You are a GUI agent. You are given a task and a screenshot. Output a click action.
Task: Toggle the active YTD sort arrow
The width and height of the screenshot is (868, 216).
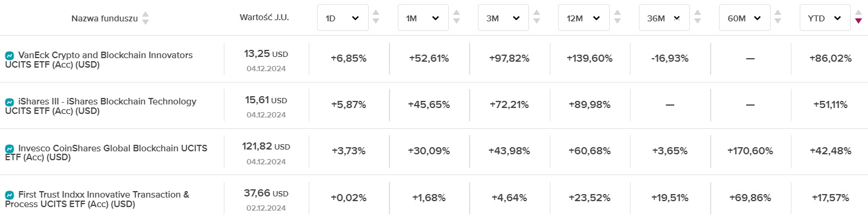pos(857,18)
